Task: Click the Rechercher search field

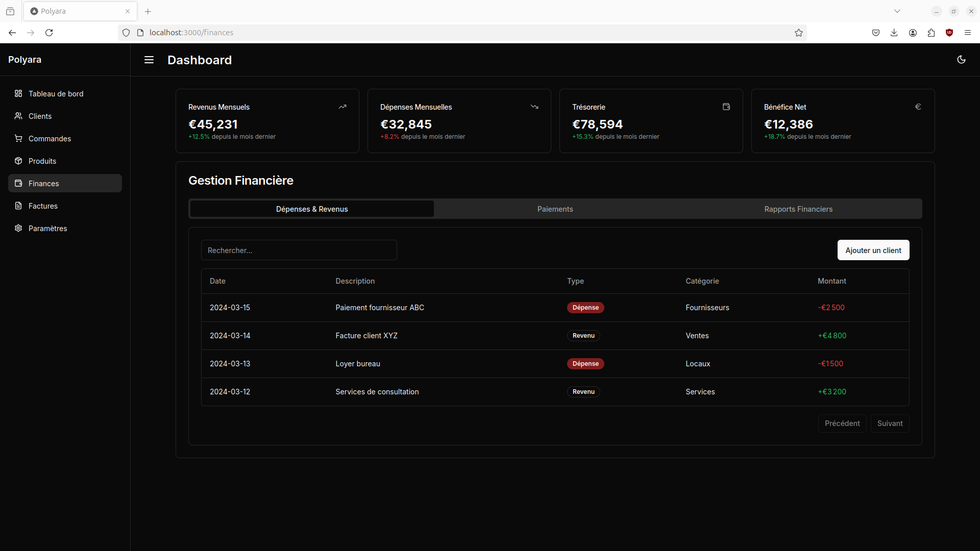Action: pyautogui.click(x=299, y=250)
